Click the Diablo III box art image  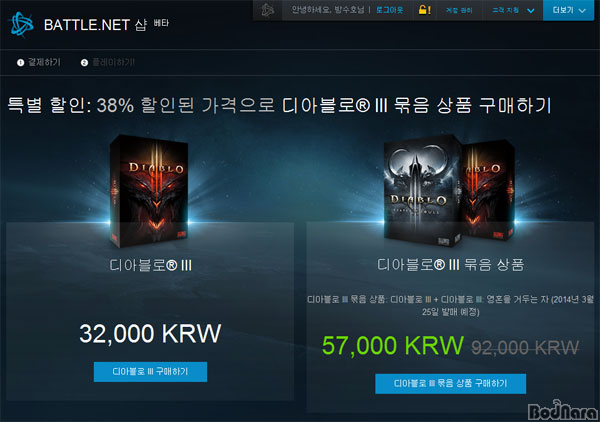click(x=149, y=191)
